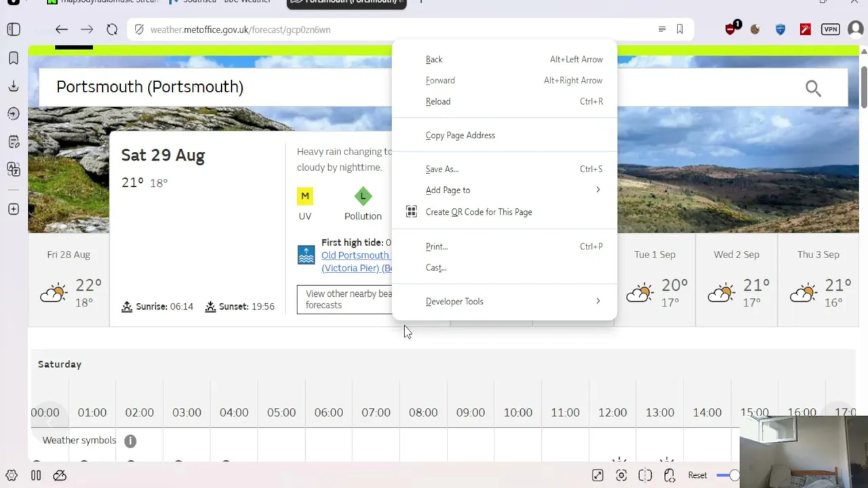Bookmark this page via address bar icon
The height and width of the screenshot is (488, 868).
(x=679, y=29)
